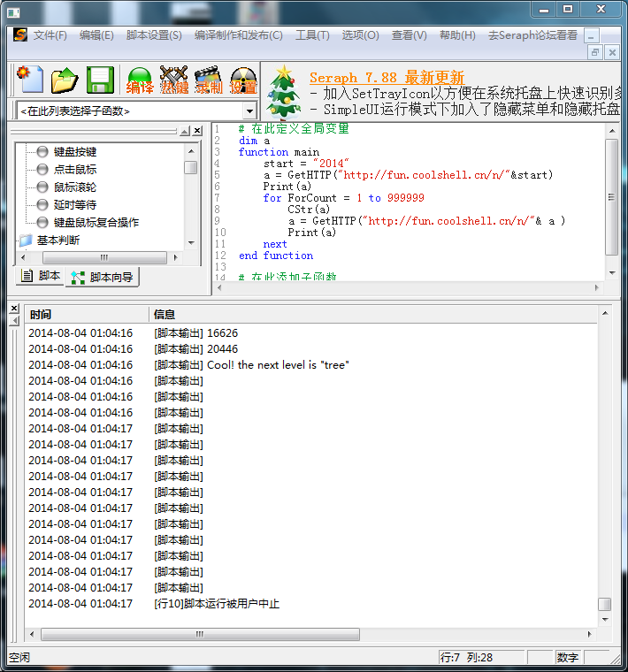
Task: Switch to the 脚本 tab
Action: click(x=41, y=276)
